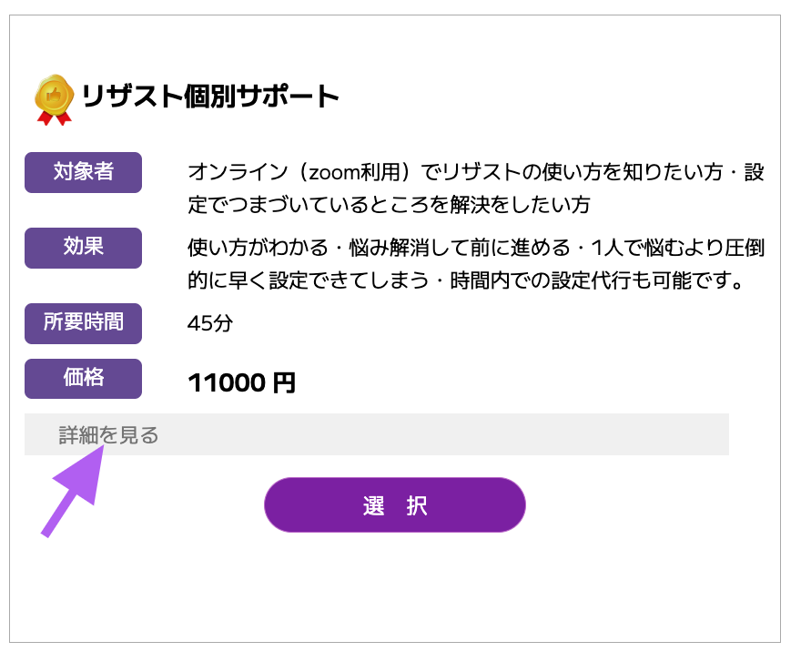Click the 効果 label badge
Image resolution: width=801 pixels, height=672 pixels.
[83, 248]
